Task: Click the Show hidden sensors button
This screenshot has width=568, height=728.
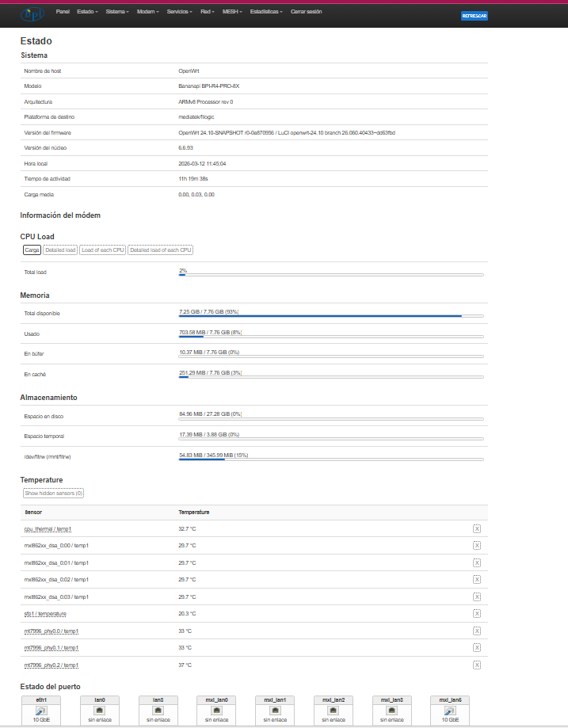Action: [x=53, y=494]
